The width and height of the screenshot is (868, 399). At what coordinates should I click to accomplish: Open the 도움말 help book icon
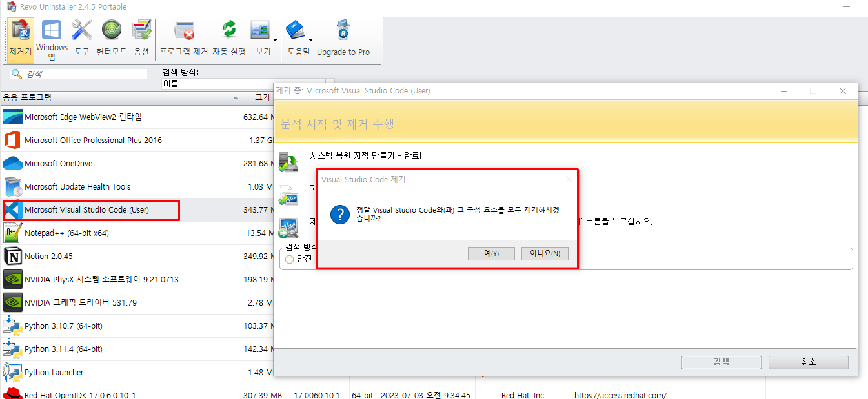[x=296, y=39]
